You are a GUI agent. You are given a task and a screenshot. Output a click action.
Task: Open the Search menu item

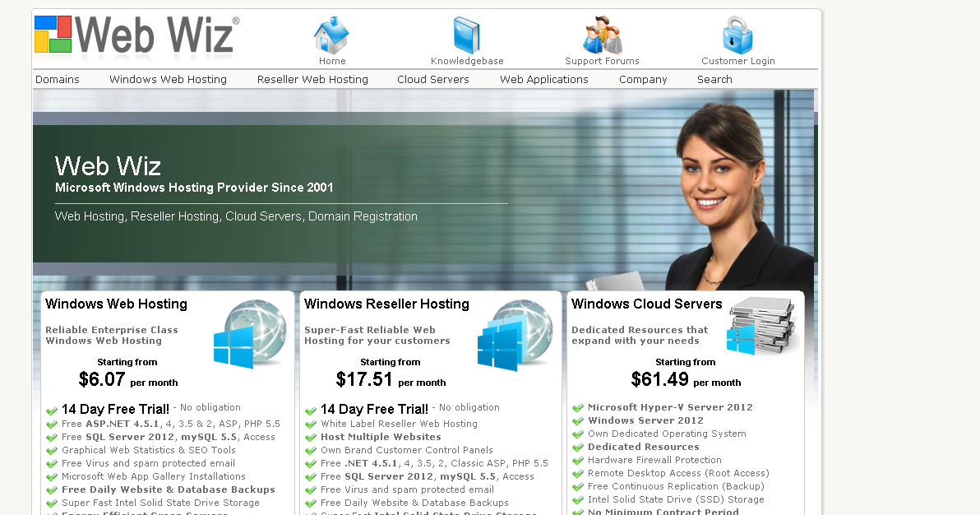coord(715,80)
